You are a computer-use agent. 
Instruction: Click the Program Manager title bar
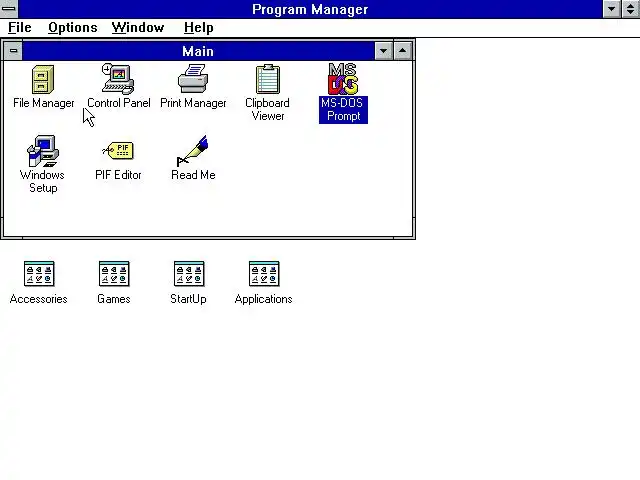pos(310,9)
